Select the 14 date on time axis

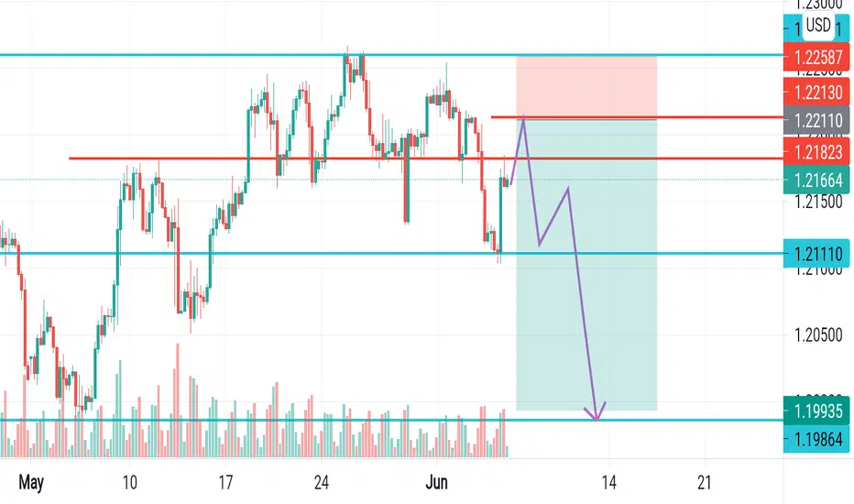coord(609,482)
